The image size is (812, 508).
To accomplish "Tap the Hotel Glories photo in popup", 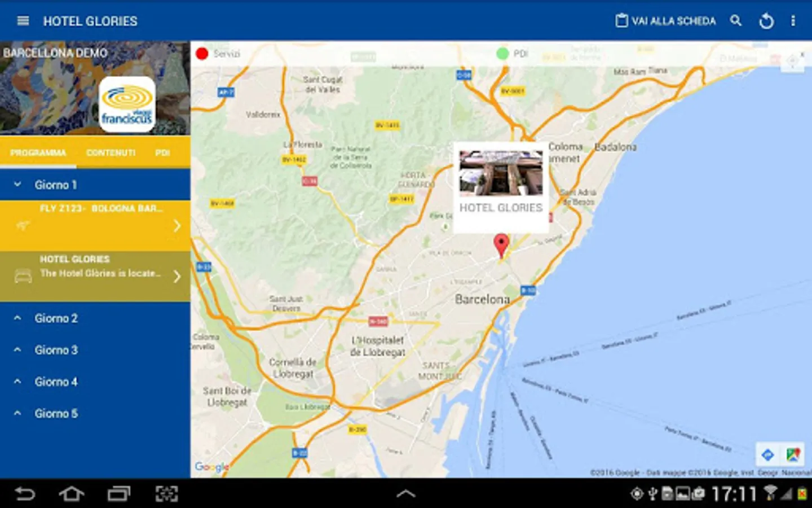I will click(501, 173).
